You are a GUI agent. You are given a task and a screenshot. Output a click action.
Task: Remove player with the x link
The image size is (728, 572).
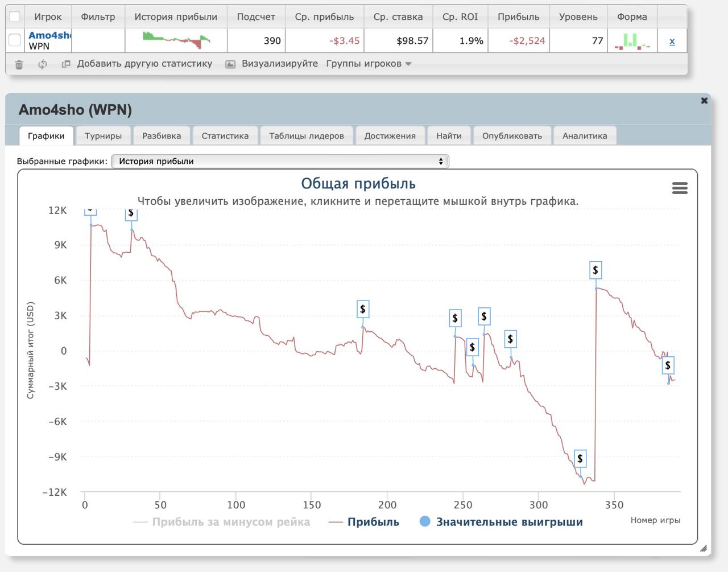672,41
